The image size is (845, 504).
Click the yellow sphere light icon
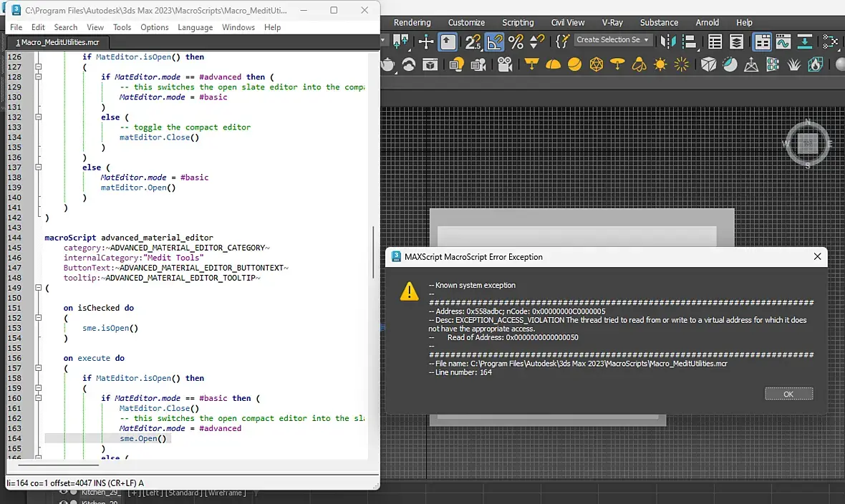tap(574, 65)
